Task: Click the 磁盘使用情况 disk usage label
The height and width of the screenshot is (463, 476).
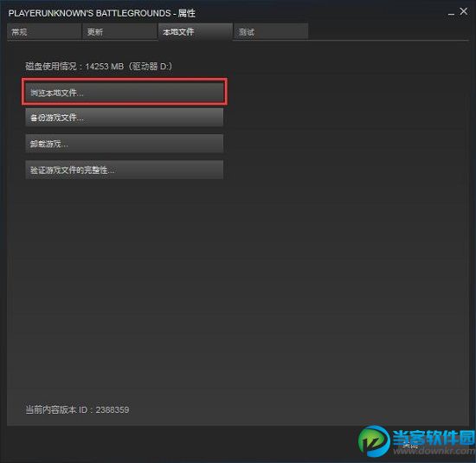Action: [51, 66]
